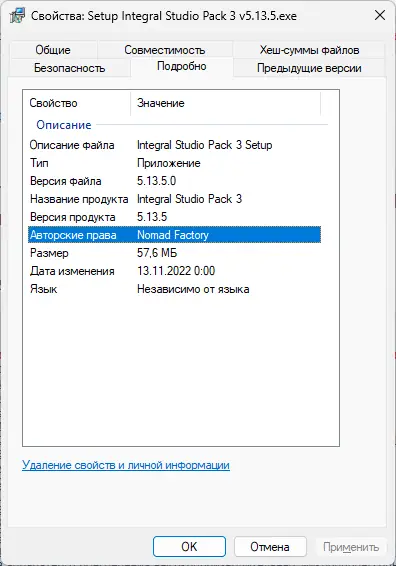Select the Тип property row

click(174, 163)
